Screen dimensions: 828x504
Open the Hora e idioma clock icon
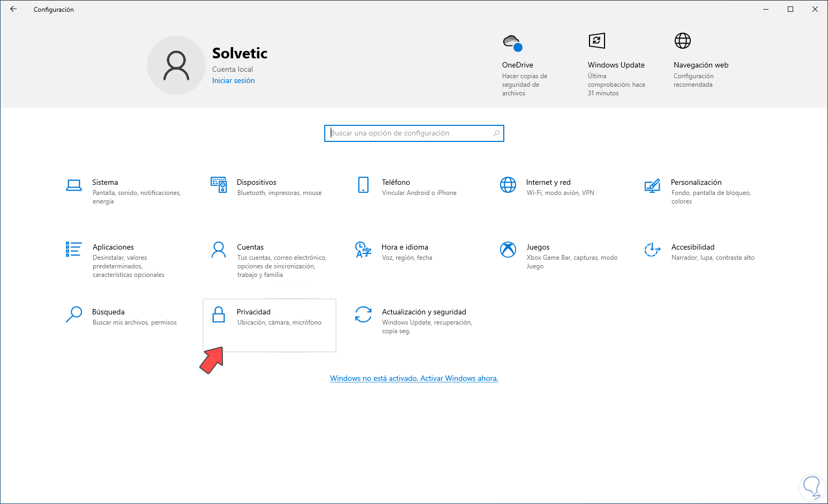tap(363, 250)
